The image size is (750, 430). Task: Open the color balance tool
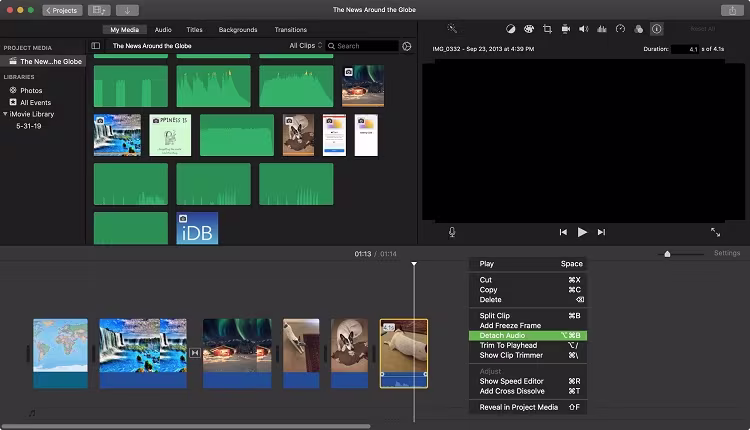coord(510,30)
